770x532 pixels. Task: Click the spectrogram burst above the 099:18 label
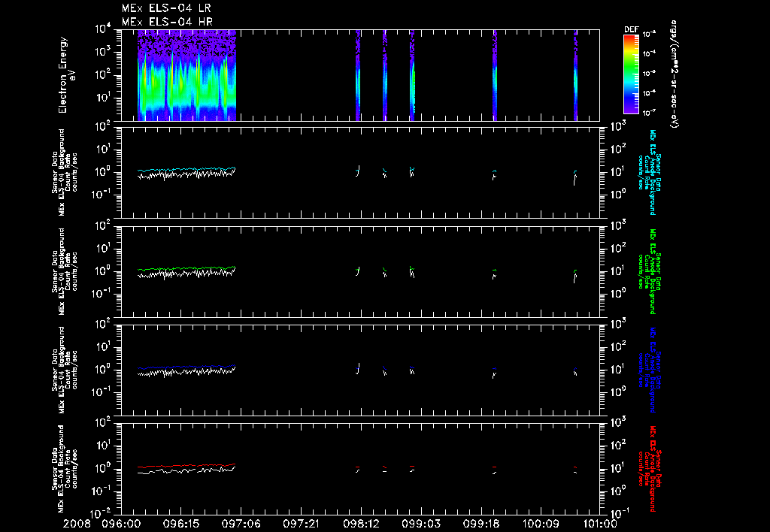point(495,75)
